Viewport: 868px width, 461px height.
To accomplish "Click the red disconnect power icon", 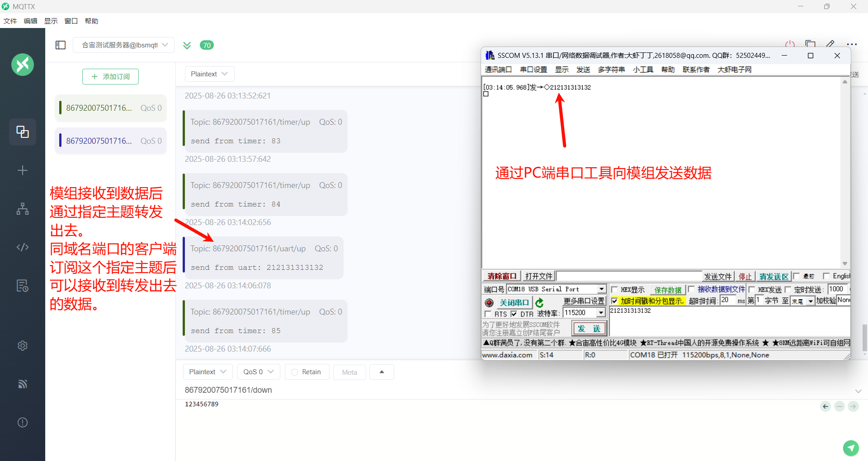I will [790, 44].
